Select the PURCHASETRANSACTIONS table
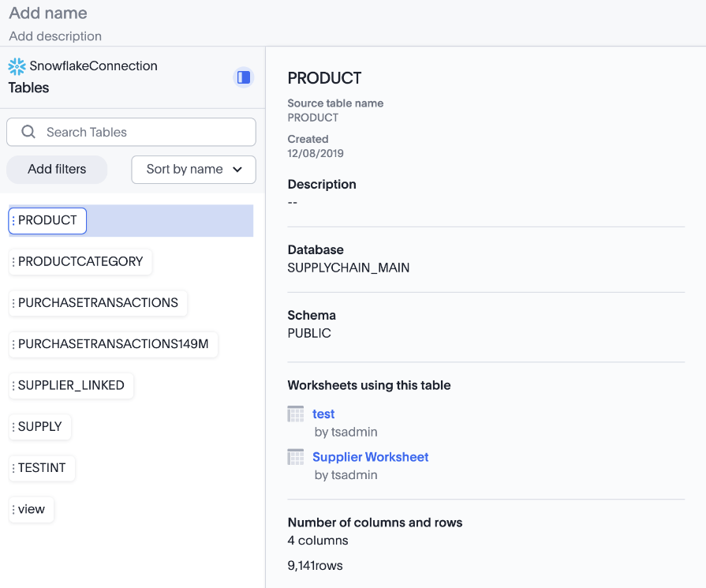 pos(98,303)
